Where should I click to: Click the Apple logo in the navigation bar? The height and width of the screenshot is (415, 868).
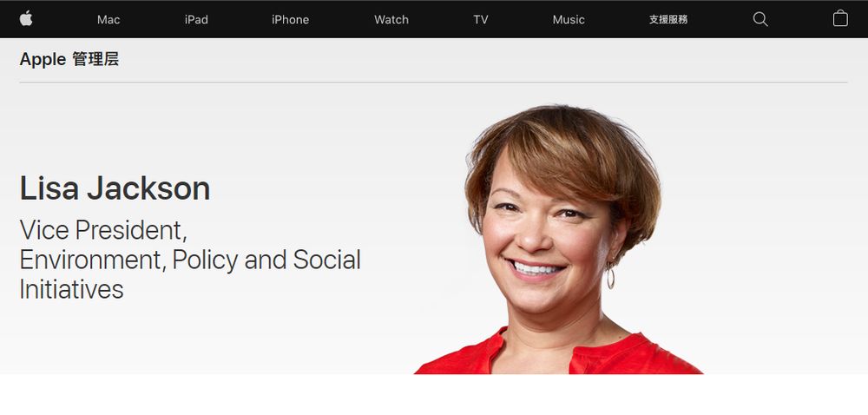point(26,19)
